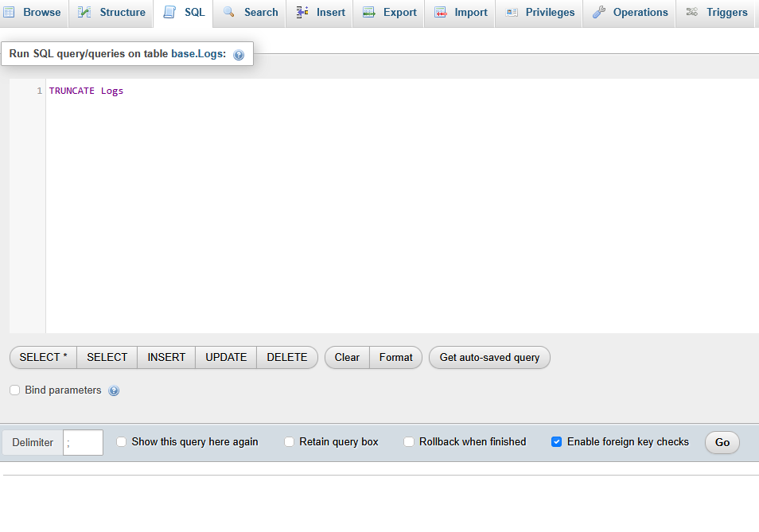Click the Browse tab table icon

9,12
